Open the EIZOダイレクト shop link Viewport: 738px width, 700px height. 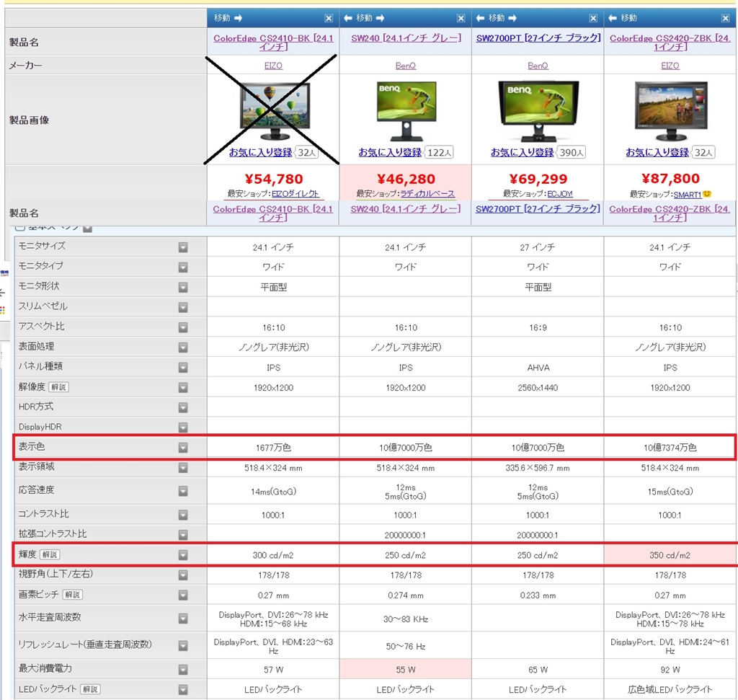click(295, 193)
